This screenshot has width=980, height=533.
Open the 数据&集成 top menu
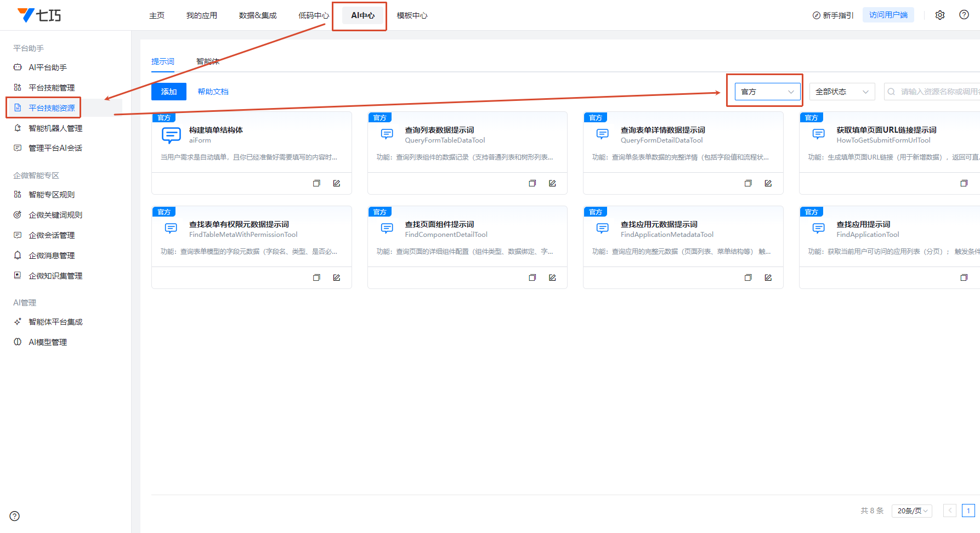258,15
